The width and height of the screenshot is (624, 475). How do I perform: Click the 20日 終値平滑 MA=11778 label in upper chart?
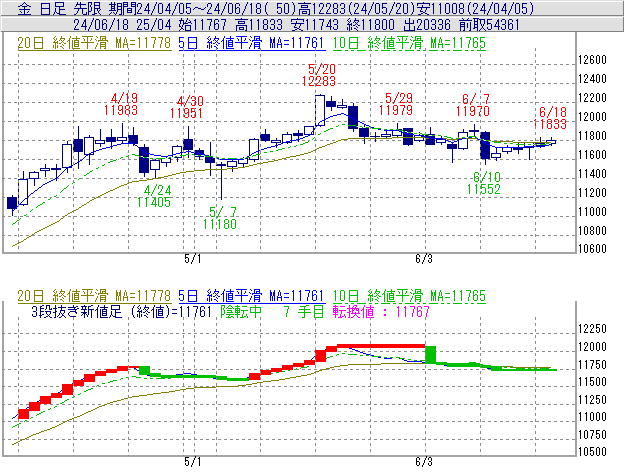click(x=94, y=43)
